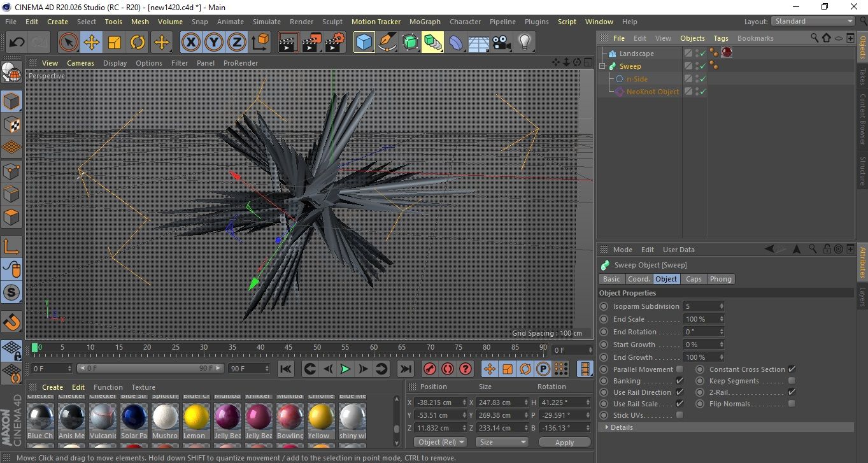
Task: Click the Camera object icon
Action: coord(501,43)
